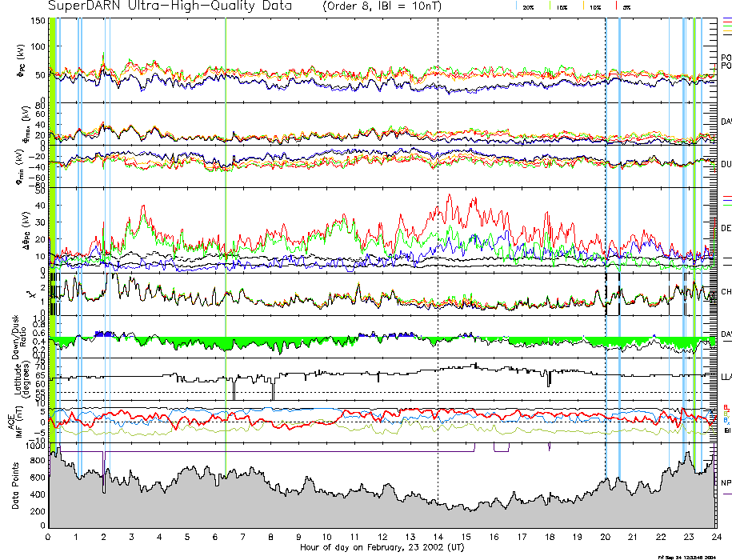Click the hour 10 tick label
Screen dimensions: 732x560
click(x=326, y=537)
